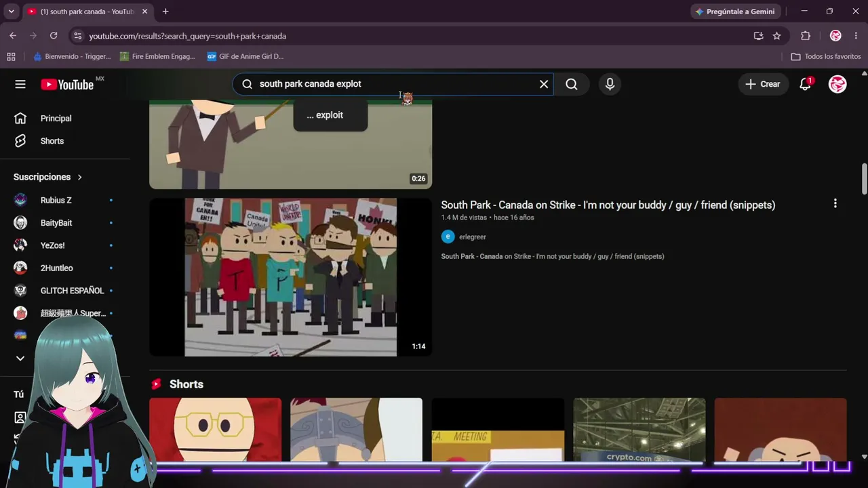Open the Short showing crypto.com arena
The width and height of the screenshot is (868, 488).
point(639,430)
